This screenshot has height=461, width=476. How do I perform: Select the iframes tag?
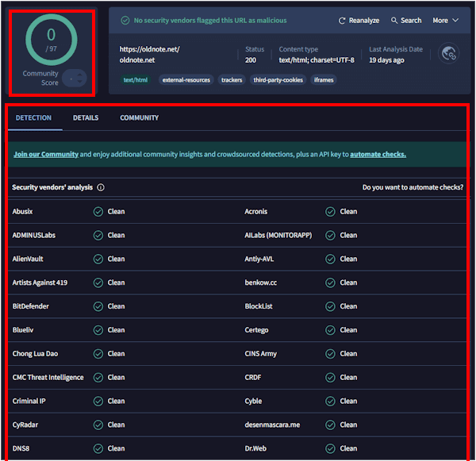(324, 80)
